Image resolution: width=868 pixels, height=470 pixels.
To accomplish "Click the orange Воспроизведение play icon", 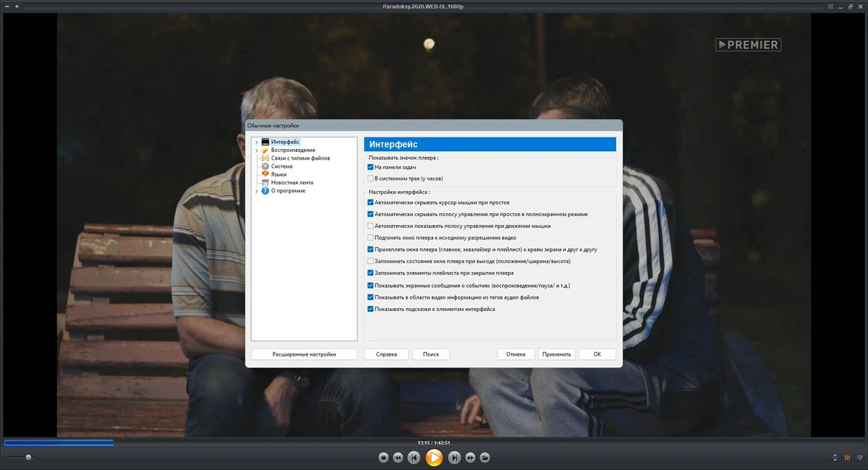I will (265, 150).
